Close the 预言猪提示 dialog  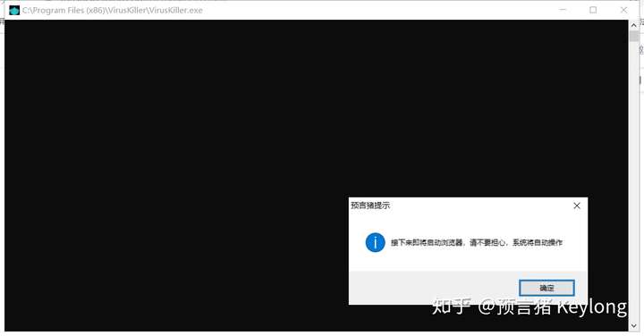point(577,206)
